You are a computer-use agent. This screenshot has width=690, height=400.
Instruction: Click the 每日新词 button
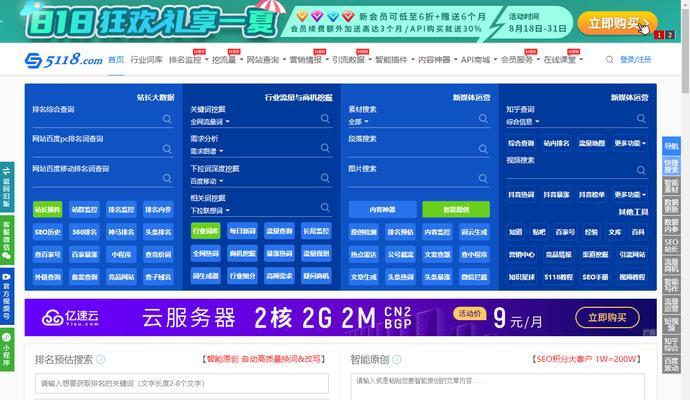242,231
